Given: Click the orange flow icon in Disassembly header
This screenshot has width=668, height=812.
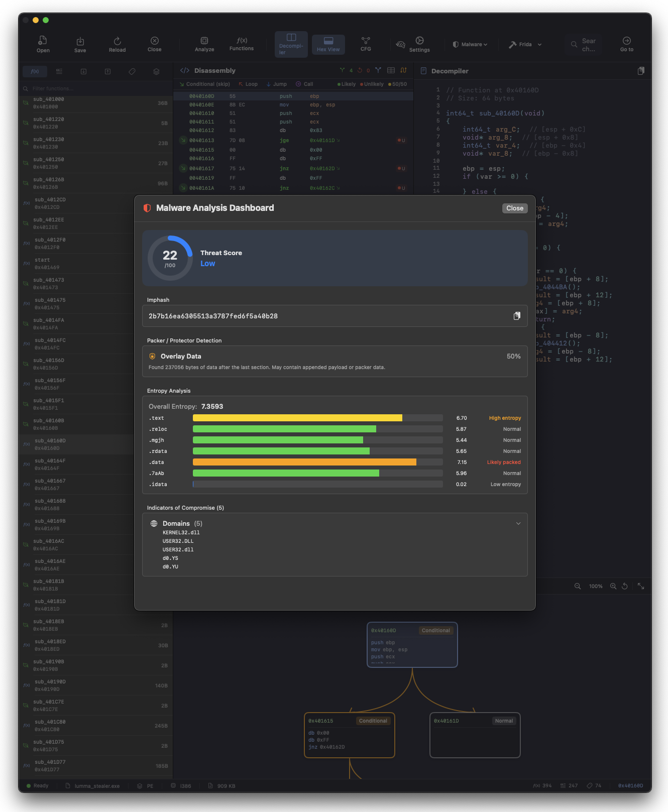Looking at the screenshot, I should coord(403,70).
